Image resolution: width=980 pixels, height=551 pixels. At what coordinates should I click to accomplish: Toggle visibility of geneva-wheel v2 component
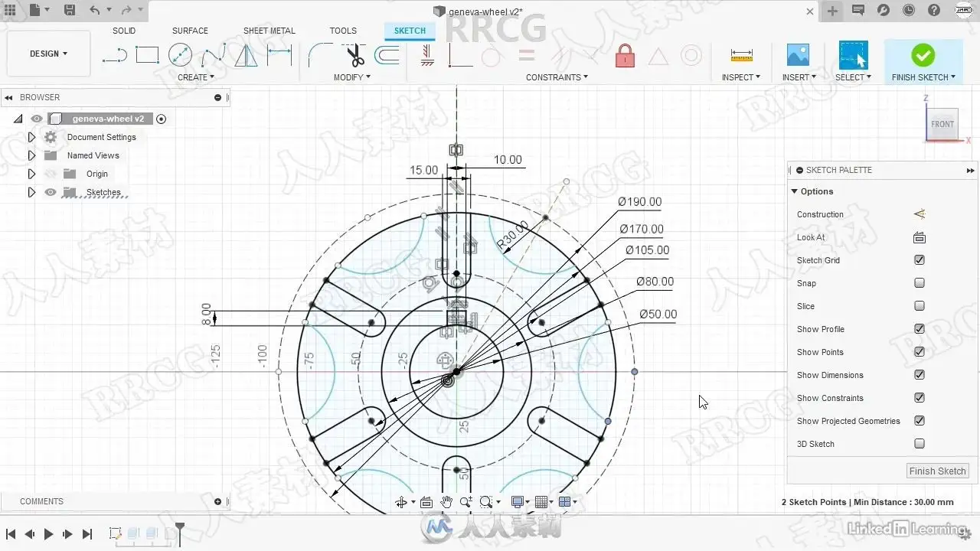point(36,119)
